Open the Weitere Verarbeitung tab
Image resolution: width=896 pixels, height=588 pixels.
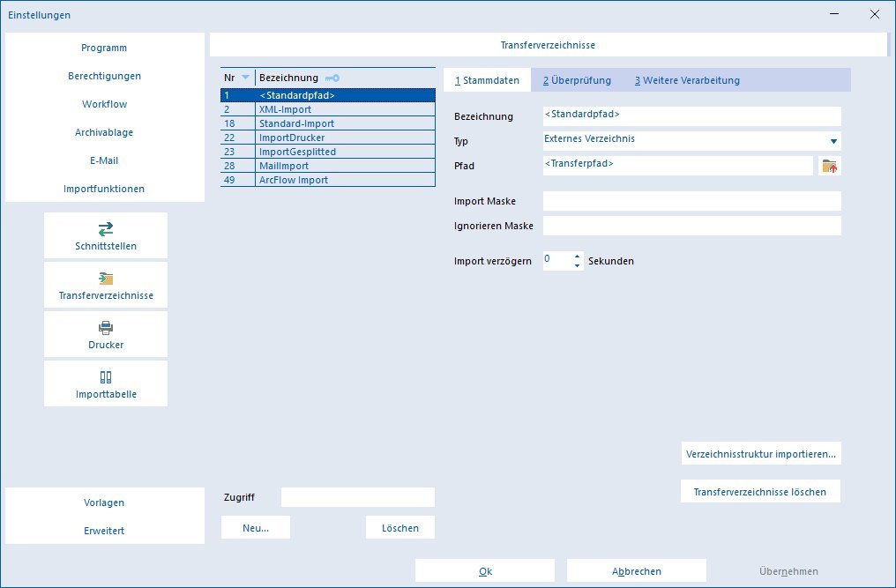click(x=687, y=80)
